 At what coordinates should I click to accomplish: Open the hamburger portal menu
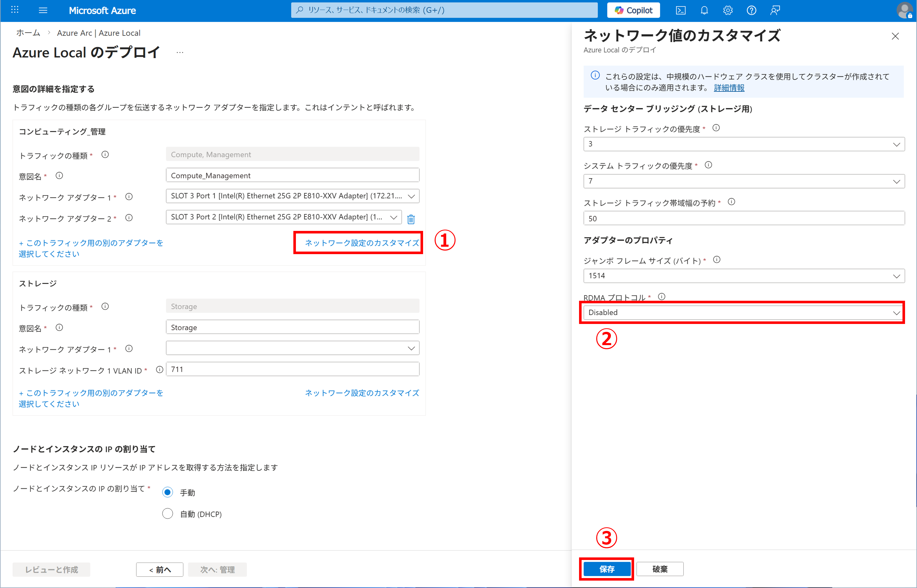[x=43, y=10]
